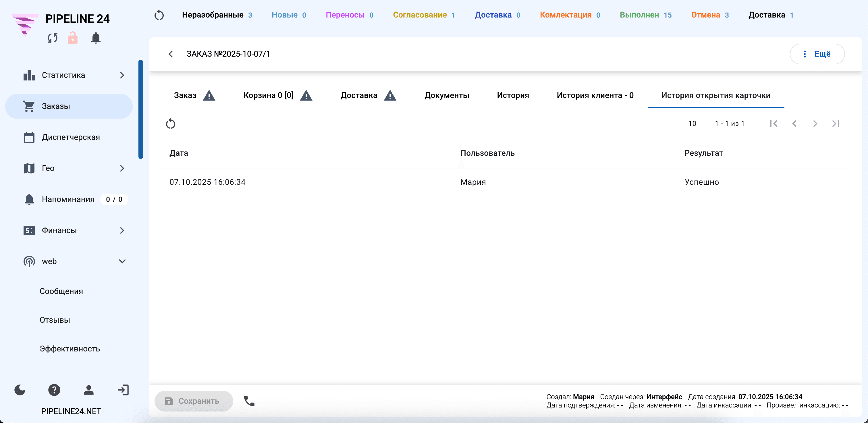868x423 pixels.
Task: Click the Сохранить save button
Action: click(194, 401)
